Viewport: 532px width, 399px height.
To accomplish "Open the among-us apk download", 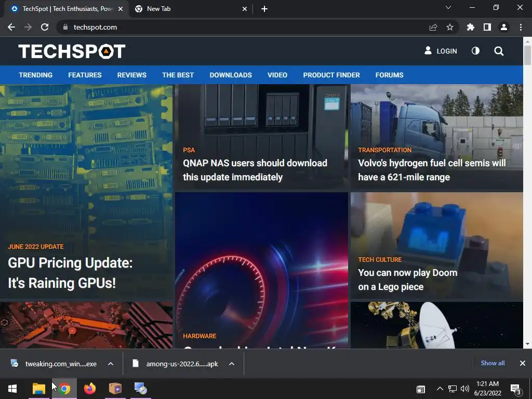I will point(176,364).
